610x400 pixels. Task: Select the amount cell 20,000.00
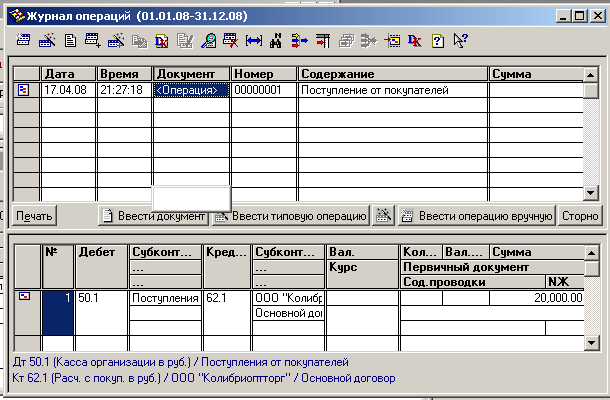coord(537,298)
